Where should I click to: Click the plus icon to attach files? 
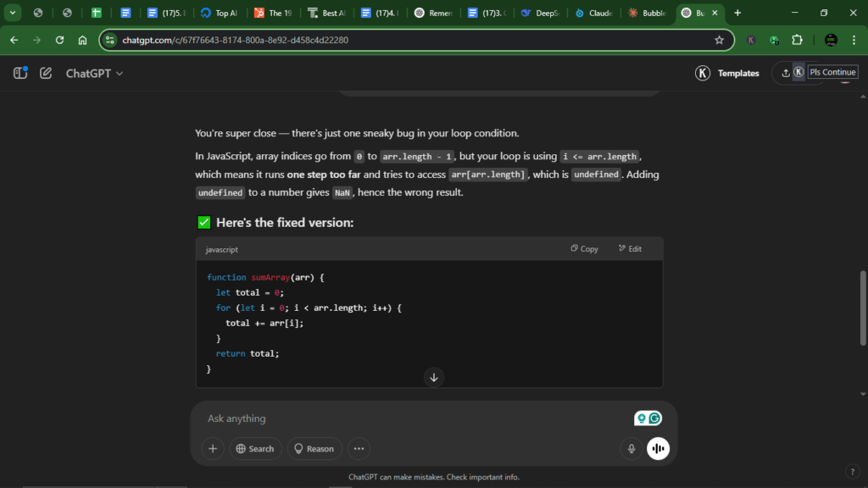click(212, 448)
